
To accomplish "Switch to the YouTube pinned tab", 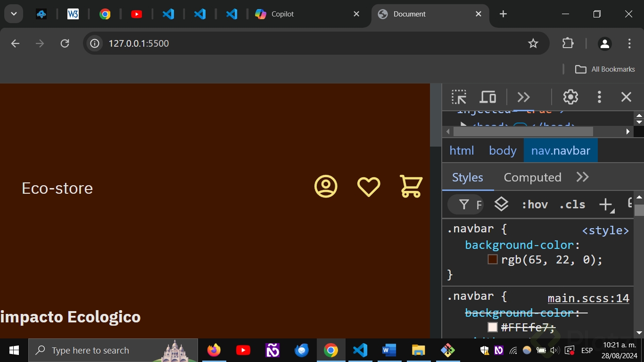I will tap(137, 14).
